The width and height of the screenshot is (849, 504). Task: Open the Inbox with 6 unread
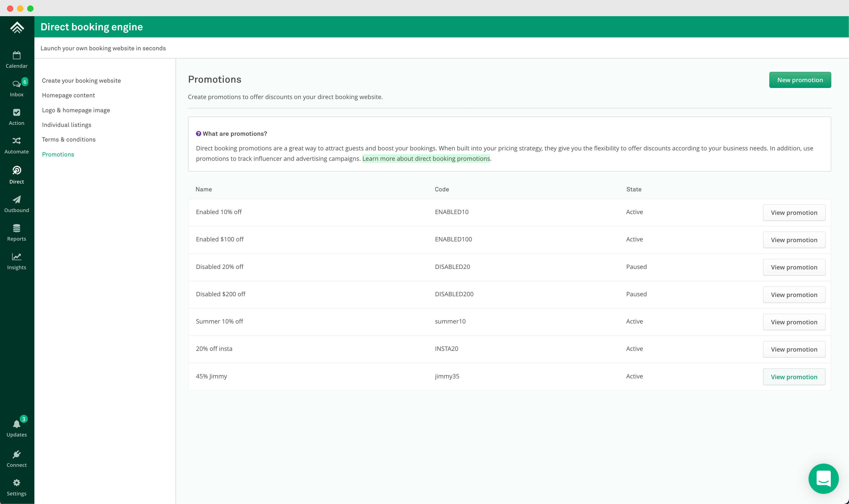tap(16, 88)
